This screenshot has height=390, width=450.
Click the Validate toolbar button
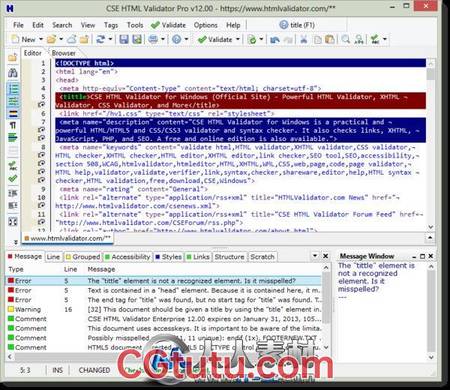pos(215,39)
